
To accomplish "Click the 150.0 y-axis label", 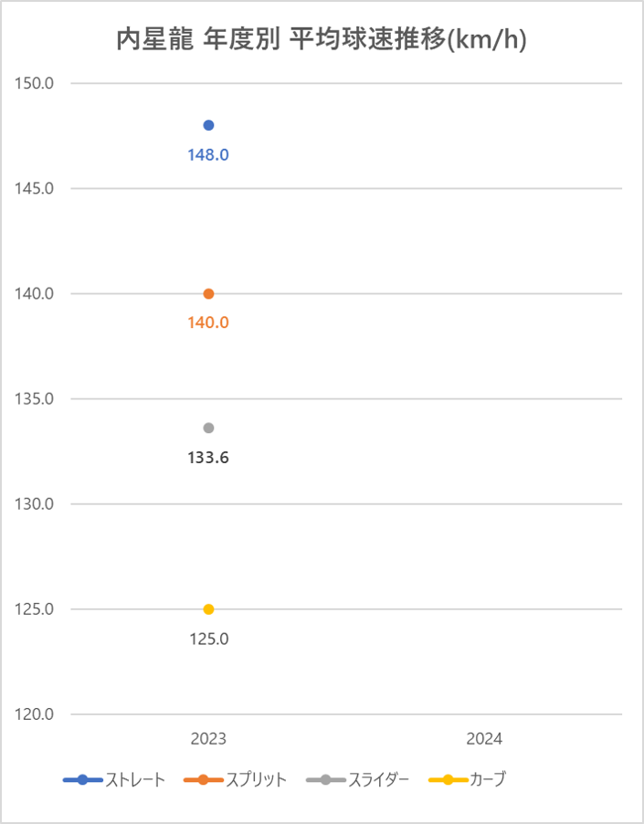I will (34, 83).
